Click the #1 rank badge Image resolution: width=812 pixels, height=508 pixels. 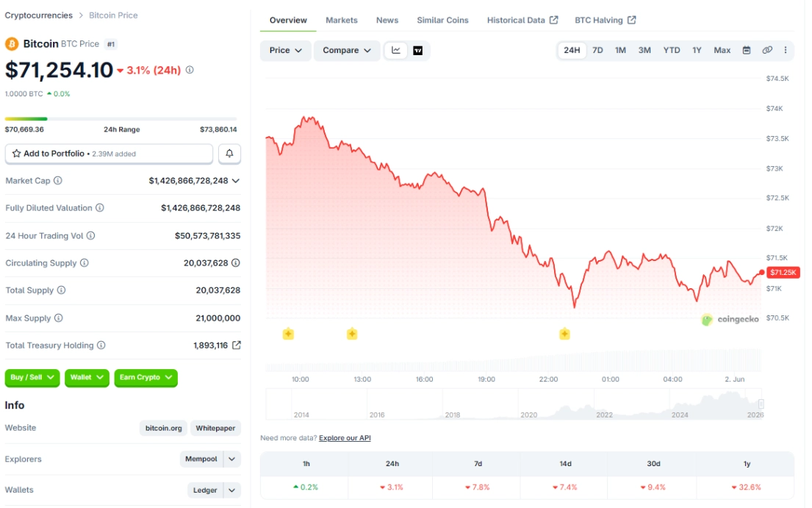tap(111, 44)
